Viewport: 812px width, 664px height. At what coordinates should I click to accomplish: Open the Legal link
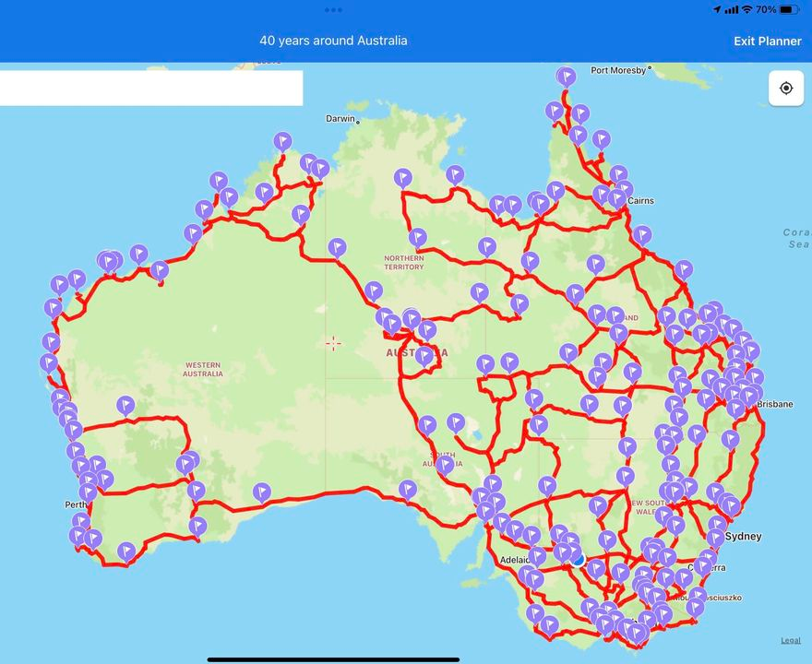[x=791, y=640]
